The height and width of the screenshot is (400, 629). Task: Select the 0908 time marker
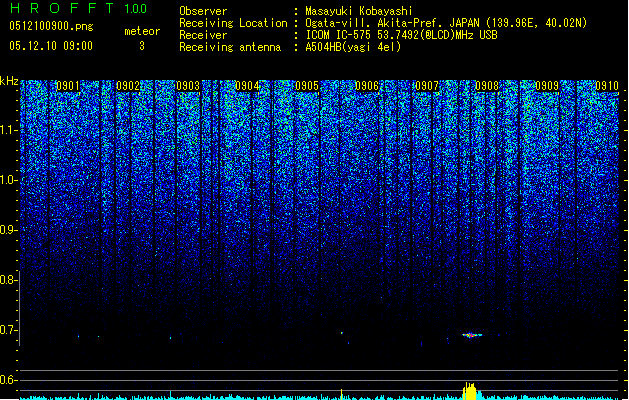(487, 86)
